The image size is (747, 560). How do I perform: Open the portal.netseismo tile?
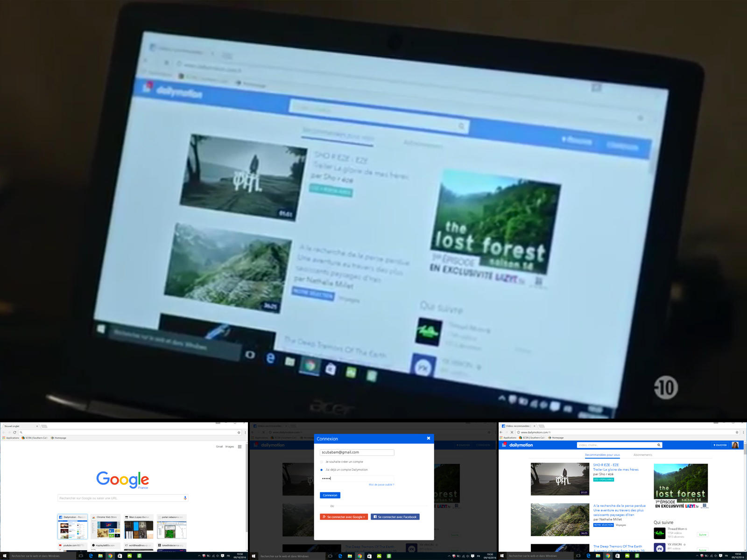point(172,527)
